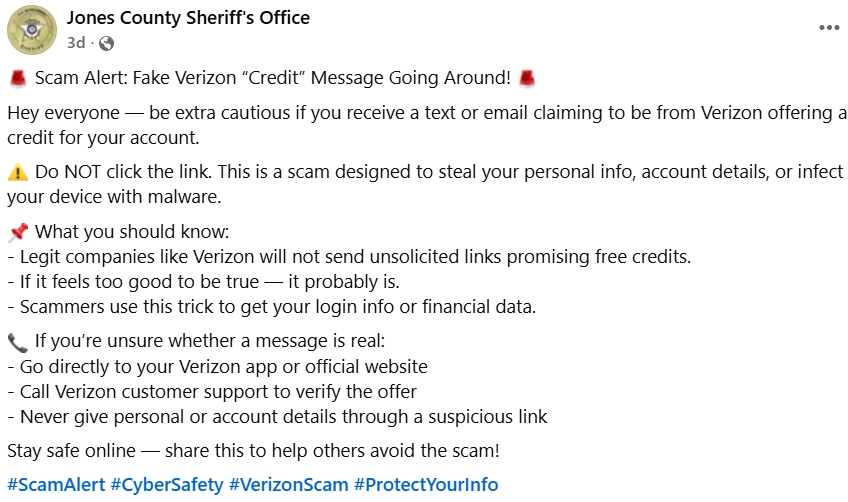Open the #CyberSafety hashtag
The height and width of the screenshot is (502, 848).
click(x=166, y=485)
